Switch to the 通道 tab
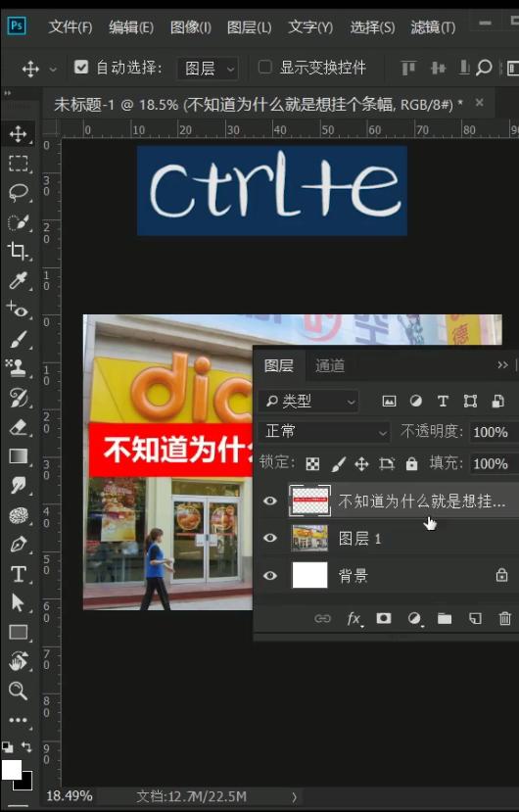The width and height of the screenshot is (519, 812). (x=330, y=365)
